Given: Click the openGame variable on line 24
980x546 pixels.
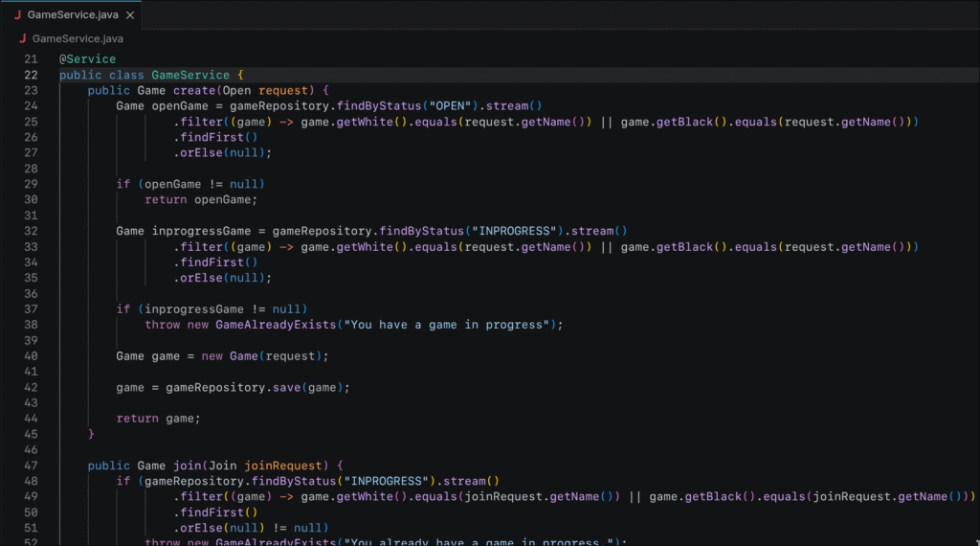Looking at the screenshot, I should tap(180, 106).
